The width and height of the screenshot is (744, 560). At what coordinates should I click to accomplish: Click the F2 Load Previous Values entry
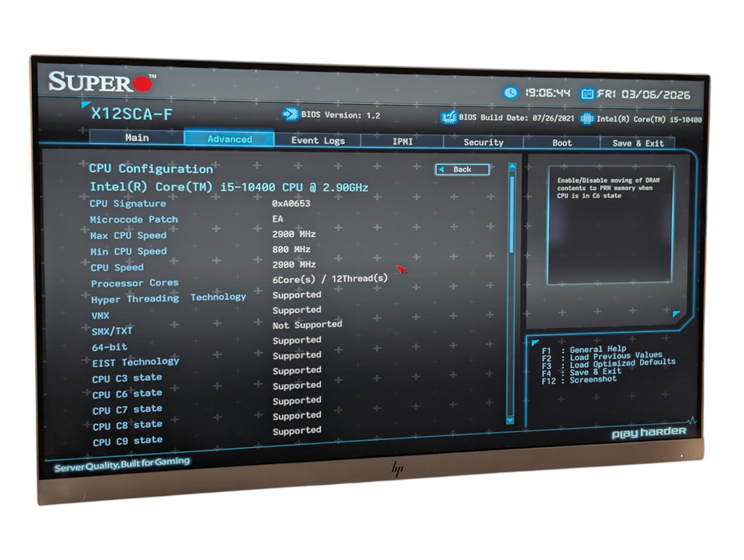click(602, 357)
